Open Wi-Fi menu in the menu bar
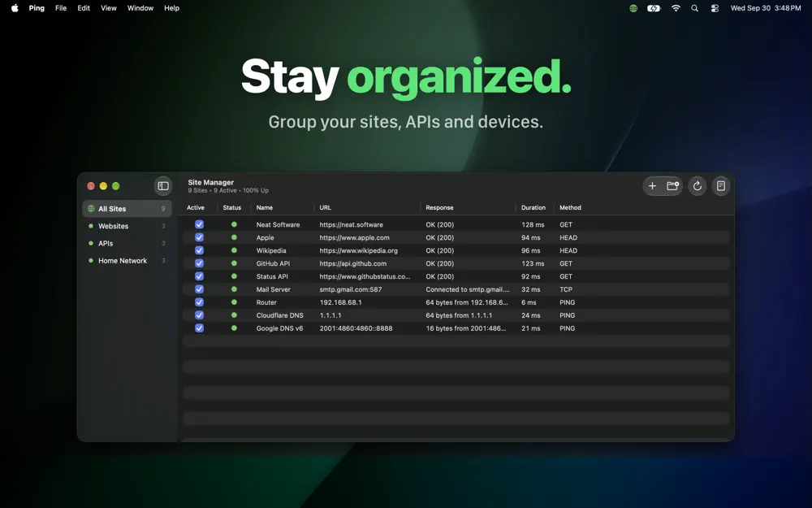 point(676,8)
